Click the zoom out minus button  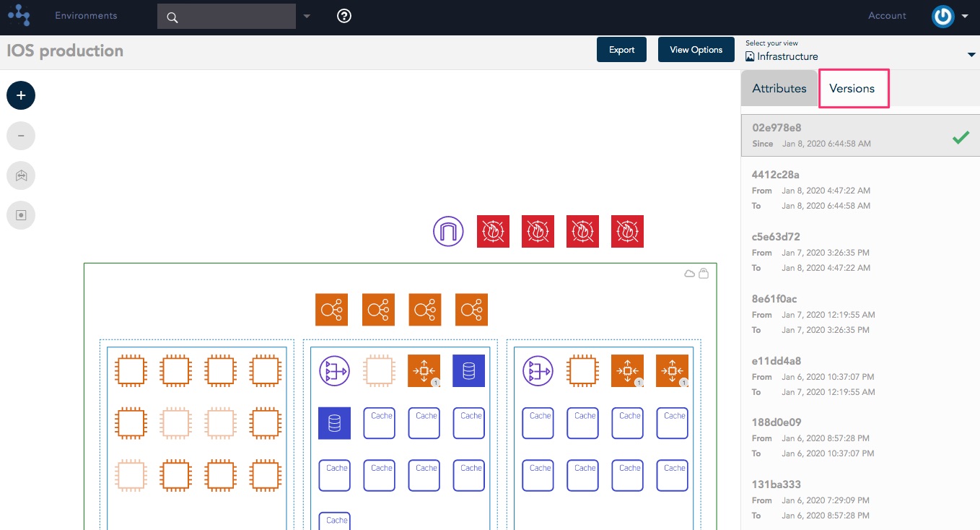pyautogui.click(x=21, y=135)
